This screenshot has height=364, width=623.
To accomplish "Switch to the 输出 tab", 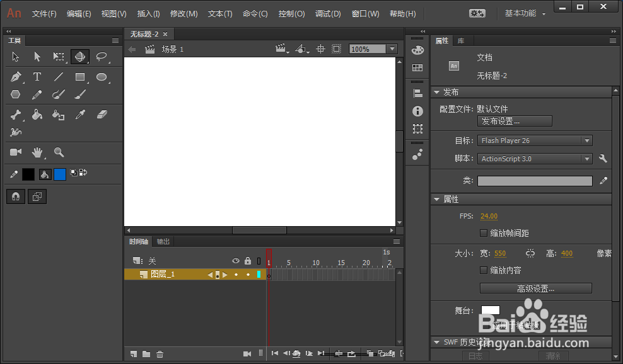I will point(163,241).
